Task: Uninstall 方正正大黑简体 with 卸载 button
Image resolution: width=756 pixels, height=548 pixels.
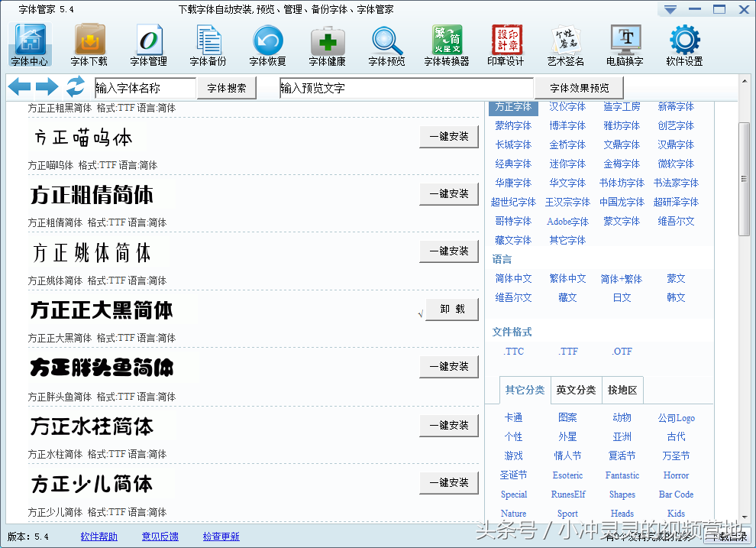Action: click(x=452, y=310)
